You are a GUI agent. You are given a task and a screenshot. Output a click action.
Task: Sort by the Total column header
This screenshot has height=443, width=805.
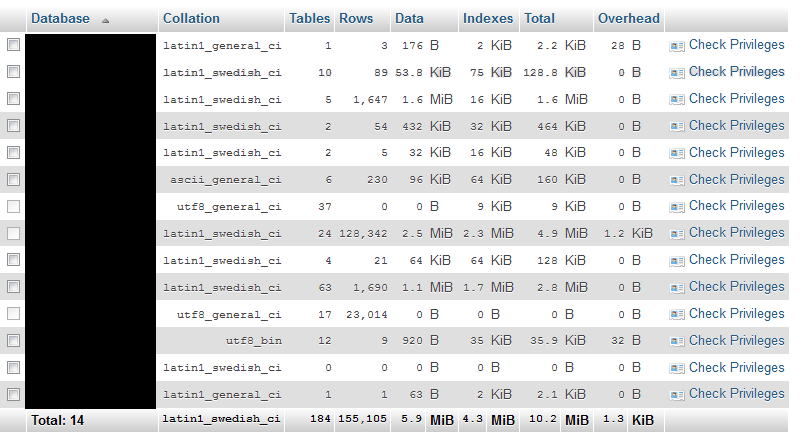539,18
